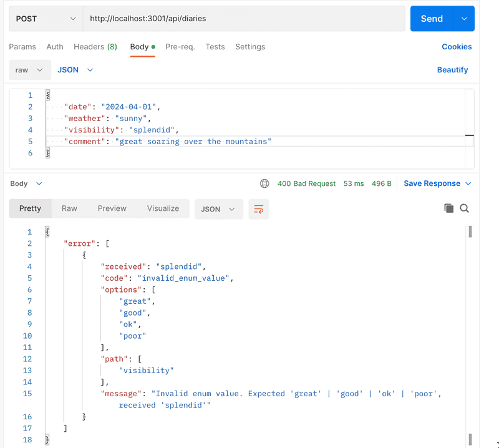Open the Headers (8) tab

point(95,47)
